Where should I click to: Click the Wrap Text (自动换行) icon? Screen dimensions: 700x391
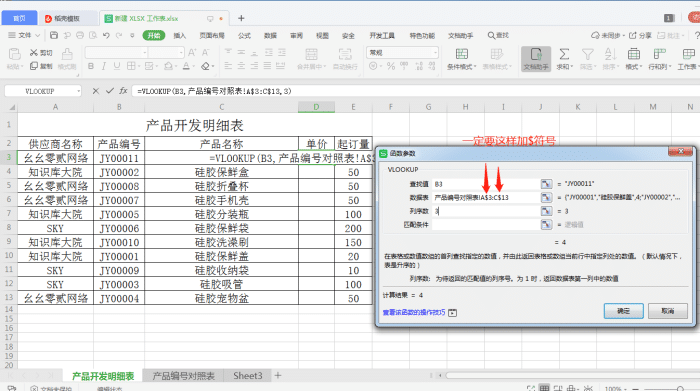(x=345, y=54)
